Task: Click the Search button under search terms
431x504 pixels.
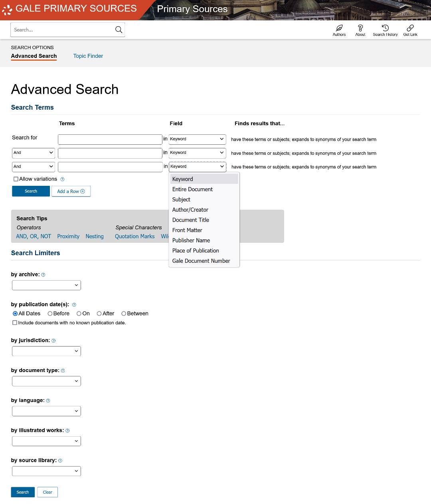Action: tap(31, 191)
